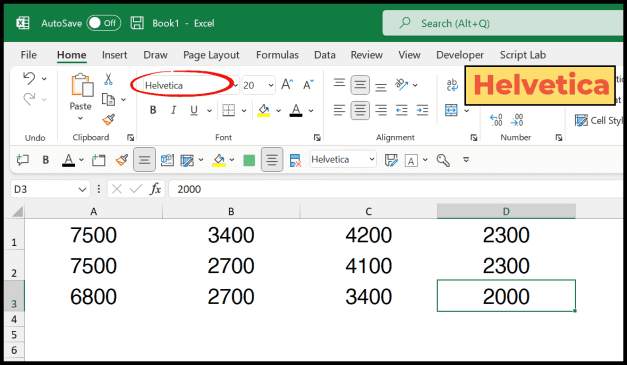
Task: Click the Decrease Decimal icon
Action: pos(517,120)
